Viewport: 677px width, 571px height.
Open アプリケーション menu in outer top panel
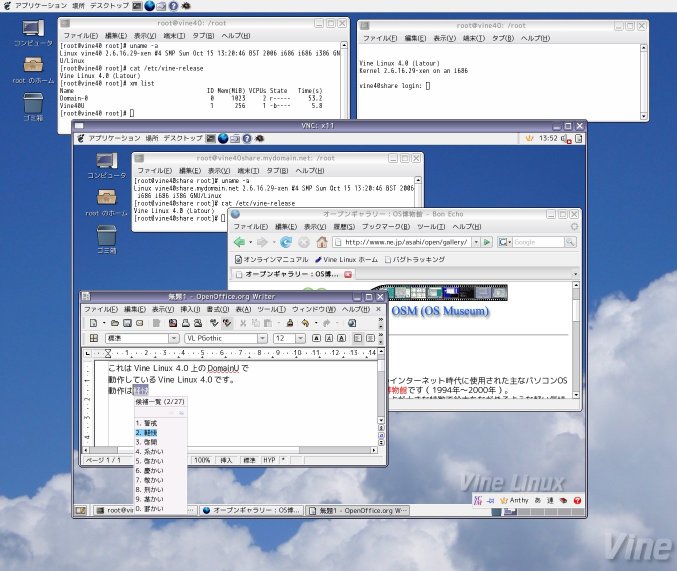(x=41, y=6)
